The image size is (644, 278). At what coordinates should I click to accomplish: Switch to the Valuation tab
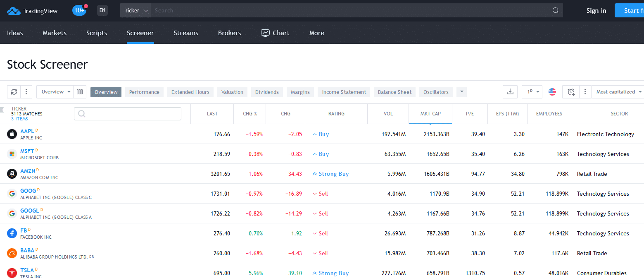click(x=232, y=92)
